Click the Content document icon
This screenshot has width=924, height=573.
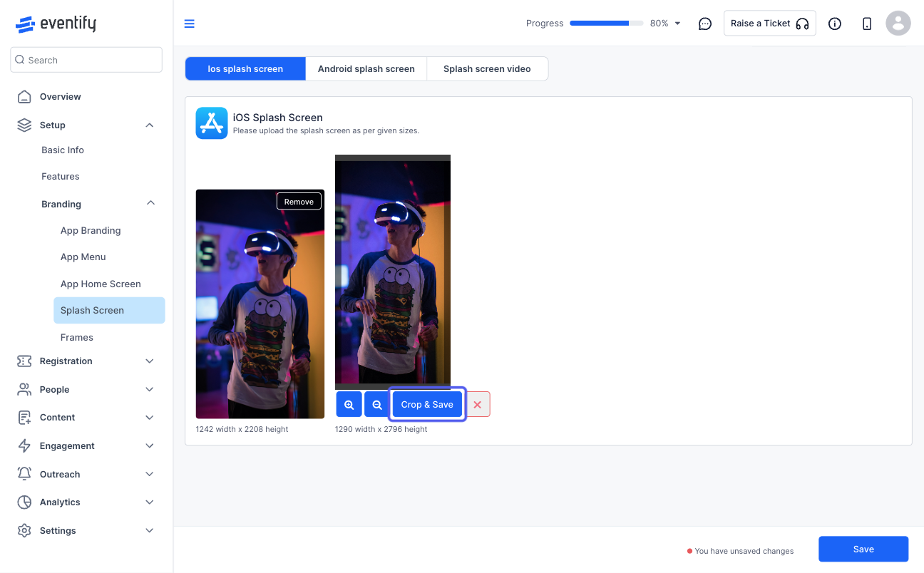(x=24, y=418)
